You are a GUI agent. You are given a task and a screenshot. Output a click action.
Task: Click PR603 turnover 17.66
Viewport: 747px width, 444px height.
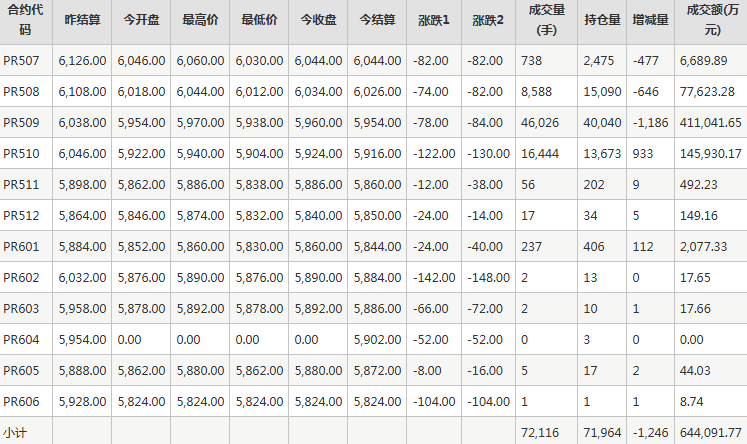(695, 309)
